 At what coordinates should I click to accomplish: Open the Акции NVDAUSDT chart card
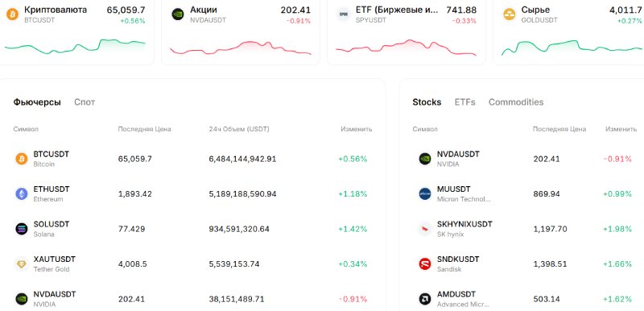241,31
